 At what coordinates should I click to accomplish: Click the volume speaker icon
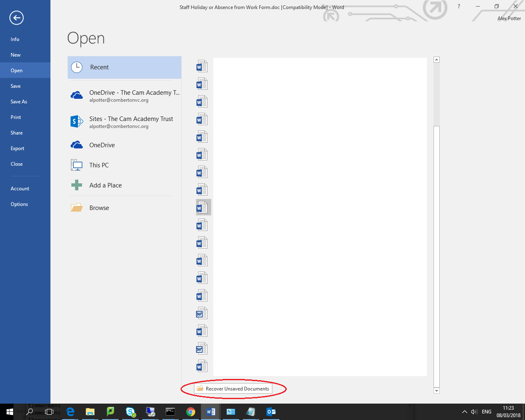474,412
